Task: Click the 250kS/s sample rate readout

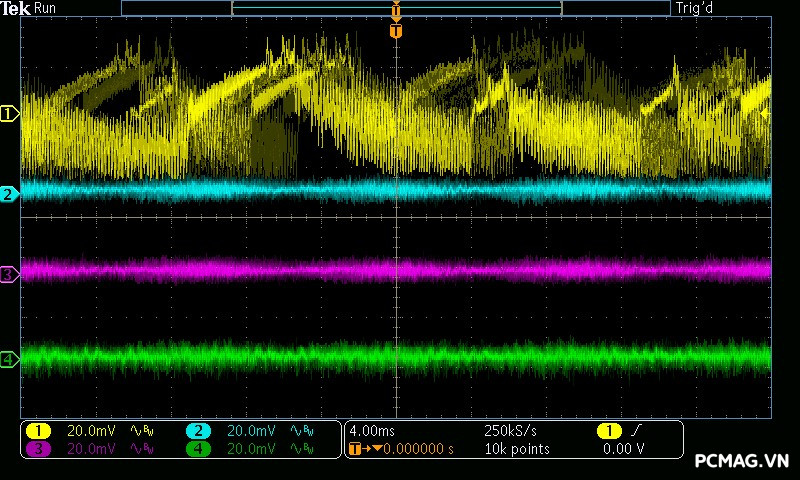Action: pyautogui.click(x=510, y=430)
